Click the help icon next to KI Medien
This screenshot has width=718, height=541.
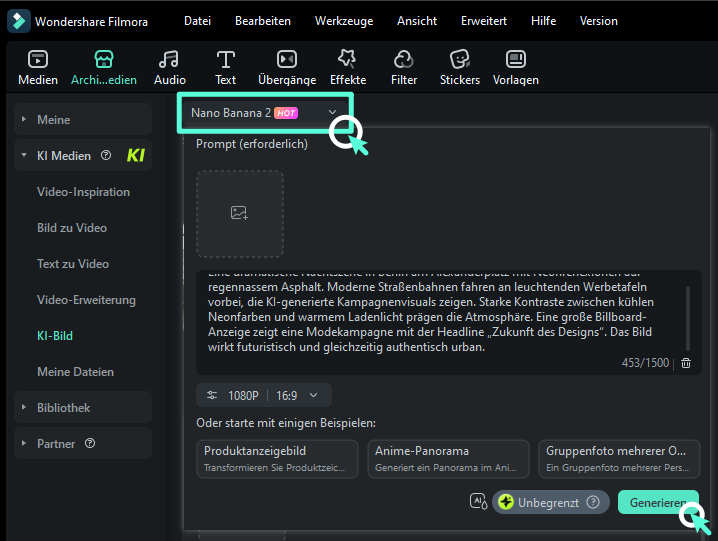(x=106, y=155)
